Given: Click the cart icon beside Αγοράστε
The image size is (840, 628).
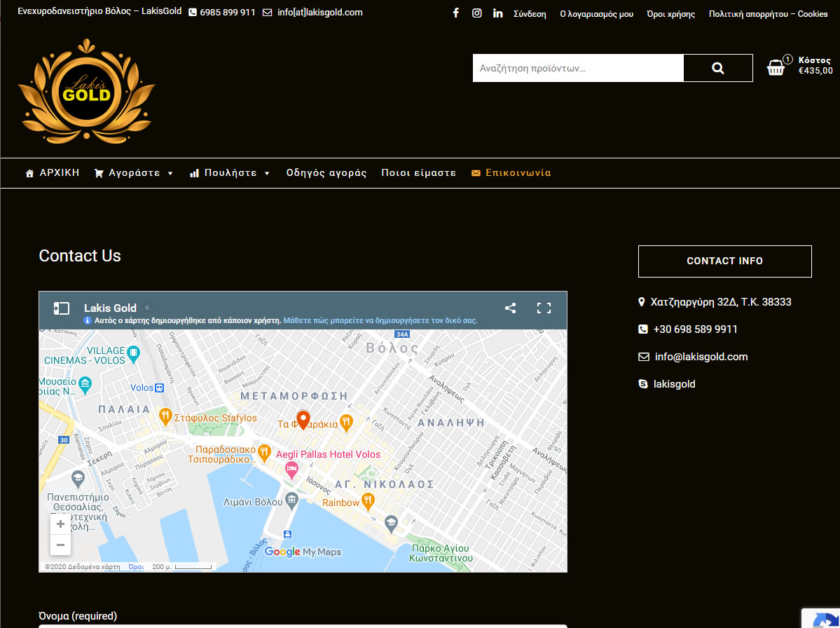Looking at the screenshot, I should pyautogui.click(x=99, y=173).
